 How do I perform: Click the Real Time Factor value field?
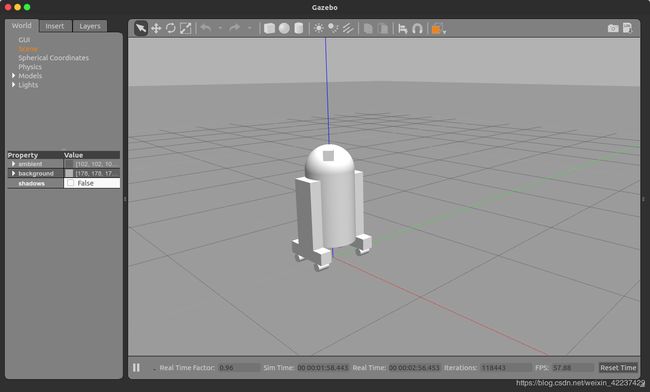[x=239, y=368]
